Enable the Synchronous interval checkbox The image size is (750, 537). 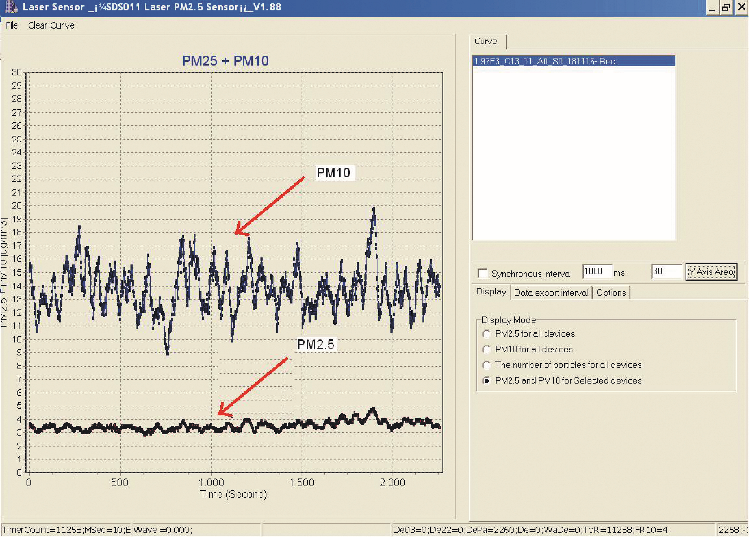[483, 273]
